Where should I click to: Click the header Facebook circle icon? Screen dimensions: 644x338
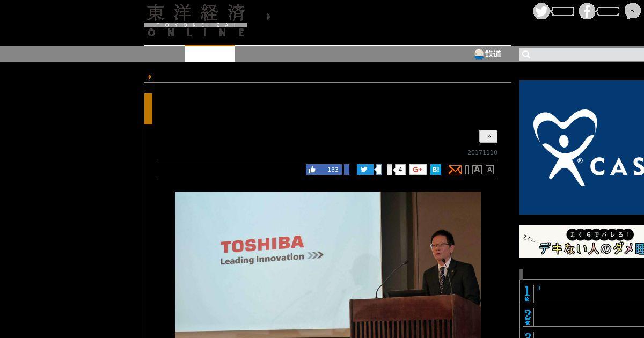point(587,11)
